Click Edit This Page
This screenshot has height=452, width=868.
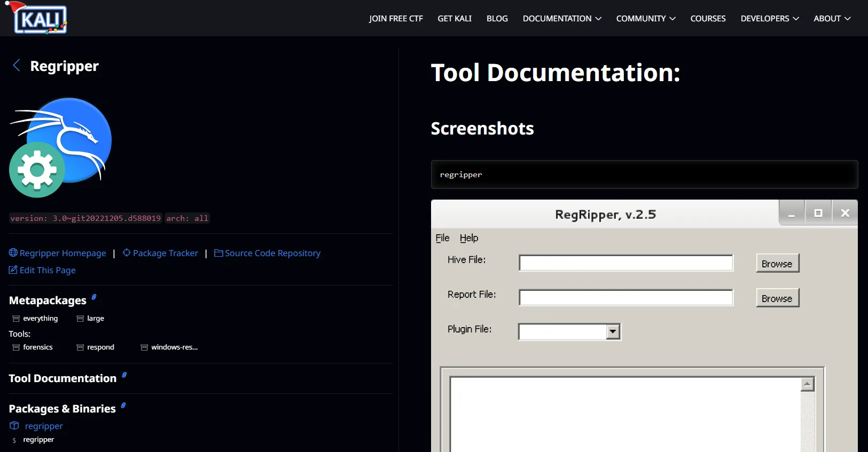pyautogui.click(x=48, y=270)
